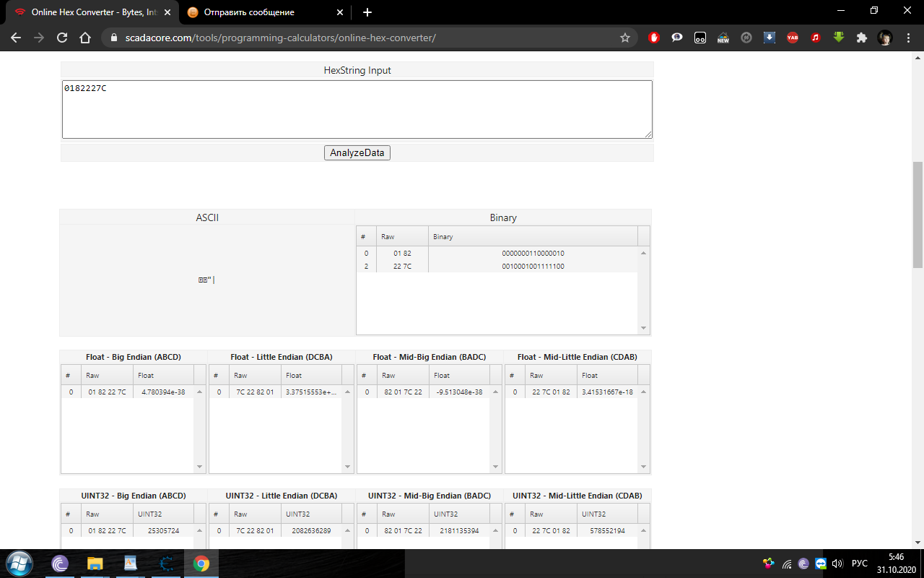Click scroll-up arrow in Float Big Endian table
Screen dimensions: 924x578
200,392
